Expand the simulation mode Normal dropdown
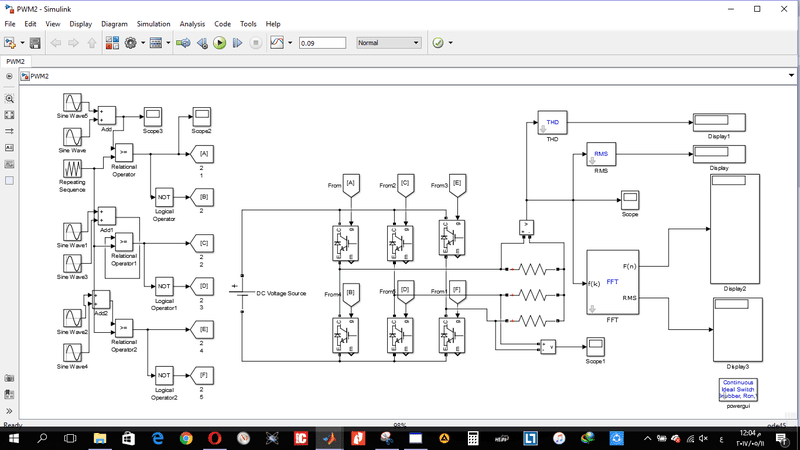This screenshot has height=450, width=800. pos(388,43)
